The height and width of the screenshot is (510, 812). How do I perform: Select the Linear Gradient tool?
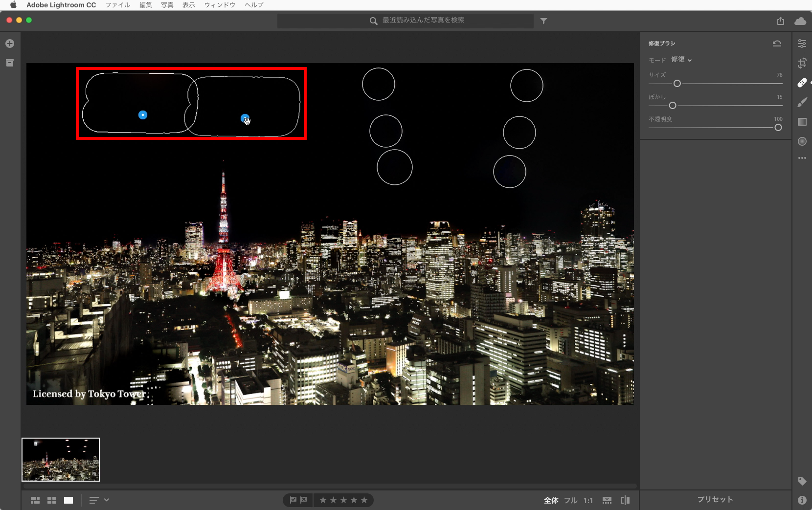pyautogui.click(x=802, y=122)
